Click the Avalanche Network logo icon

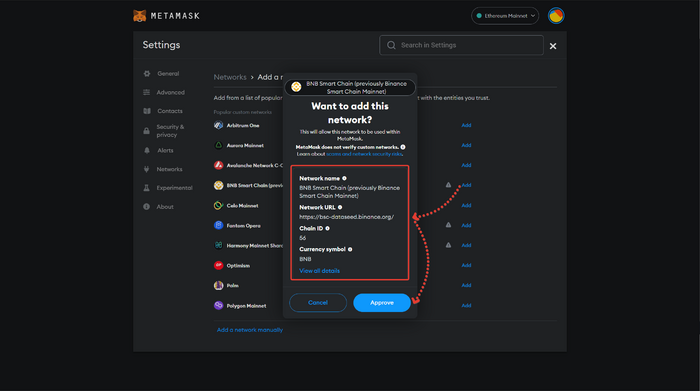coord(218,165)
